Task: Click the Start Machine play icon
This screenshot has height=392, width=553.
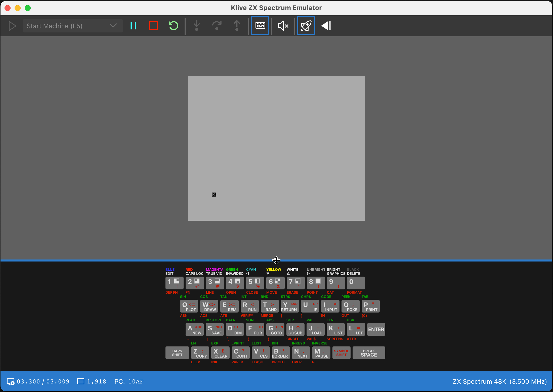Action: tap(12, 26)
